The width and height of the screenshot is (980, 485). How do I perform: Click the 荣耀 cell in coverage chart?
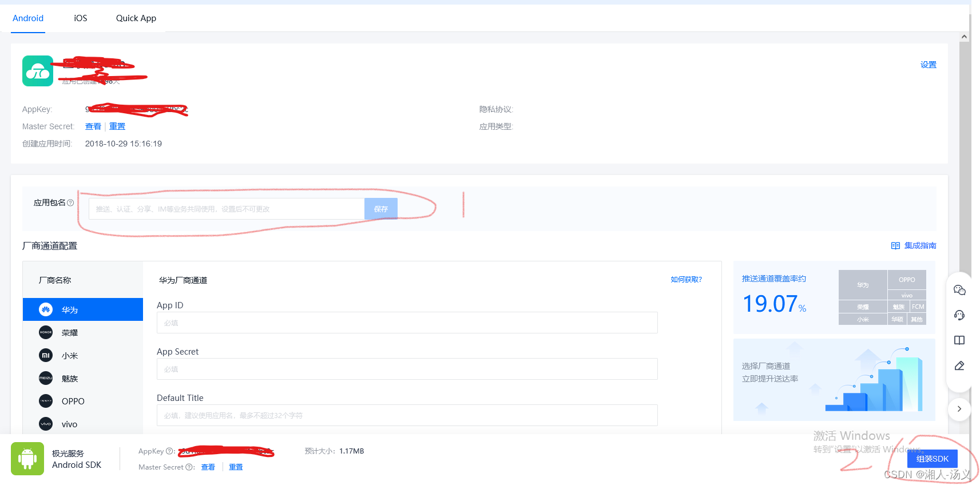[863, 307]
